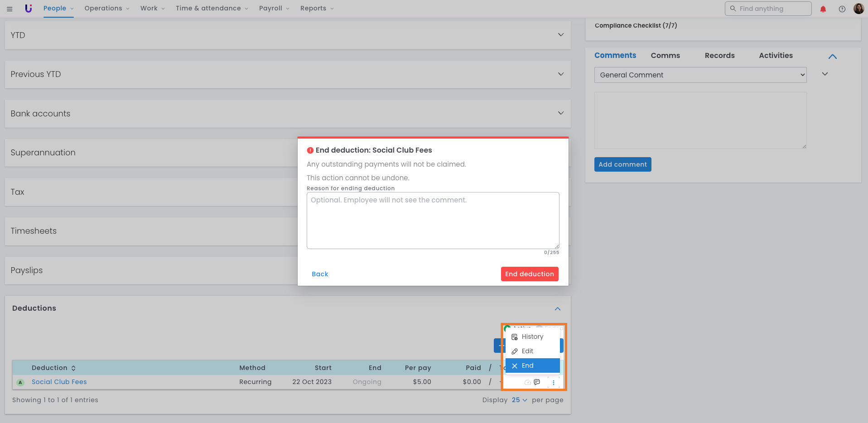Open the comment bubble icon on Social Club Fees row
Image resolution: width=868 pixels, height=423 pixels.
tap(537, 382)
